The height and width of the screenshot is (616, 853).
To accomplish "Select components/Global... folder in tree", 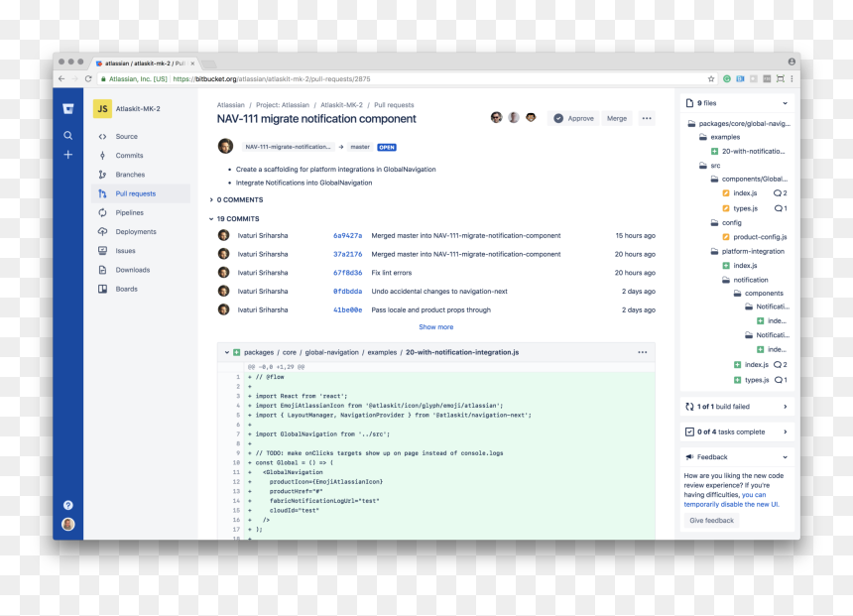I will tap(749, 179).
